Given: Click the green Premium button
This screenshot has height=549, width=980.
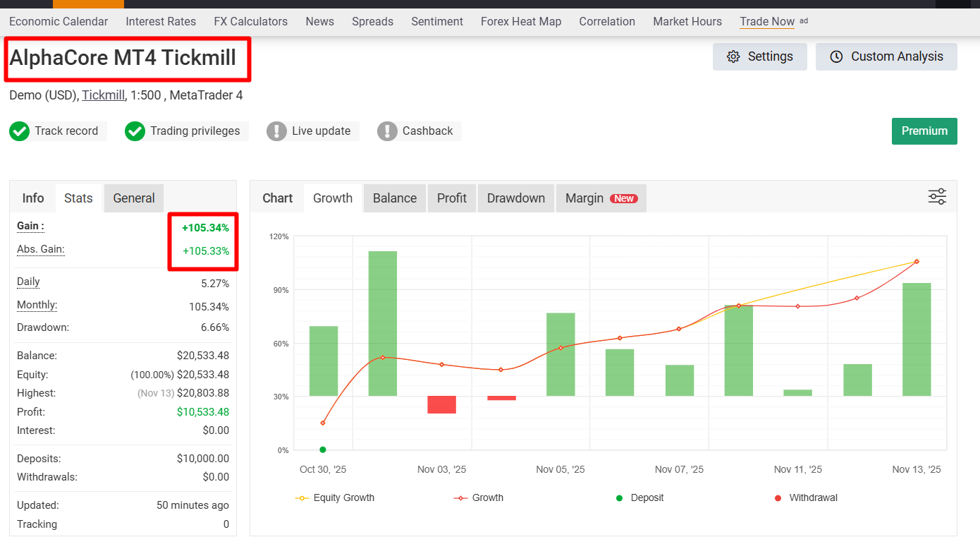Looking at the screenshot, I should pyautogui.click(x=924, y=131).
